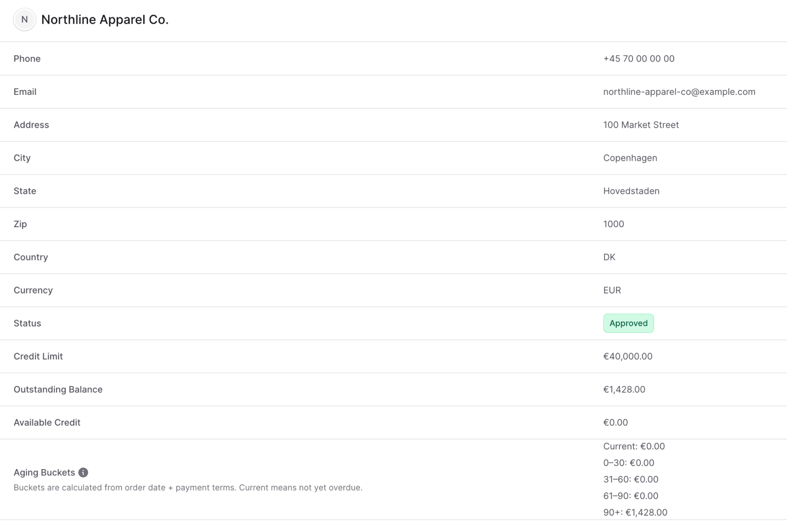The height and width of the screenshot is (532, 787).
Task: Click the Aging Buckets label text
Action: [x=44, y=473]
